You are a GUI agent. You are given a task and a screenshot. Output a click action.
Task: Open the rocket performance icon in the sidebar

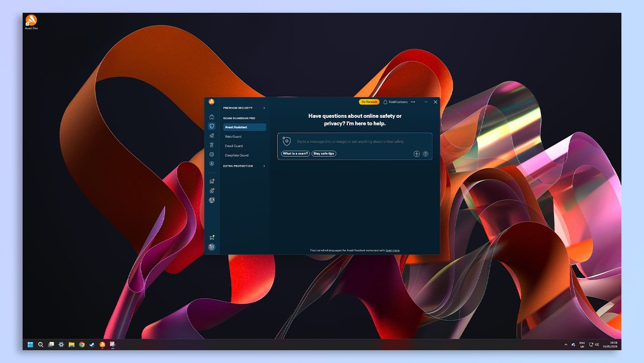point(212,135)
